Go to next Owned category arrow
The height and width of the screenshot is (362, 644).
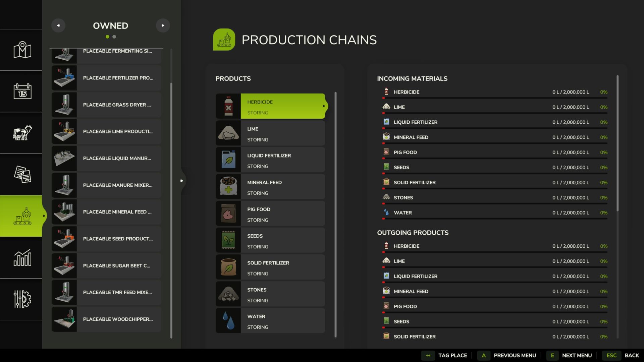(x=163, y=25)
